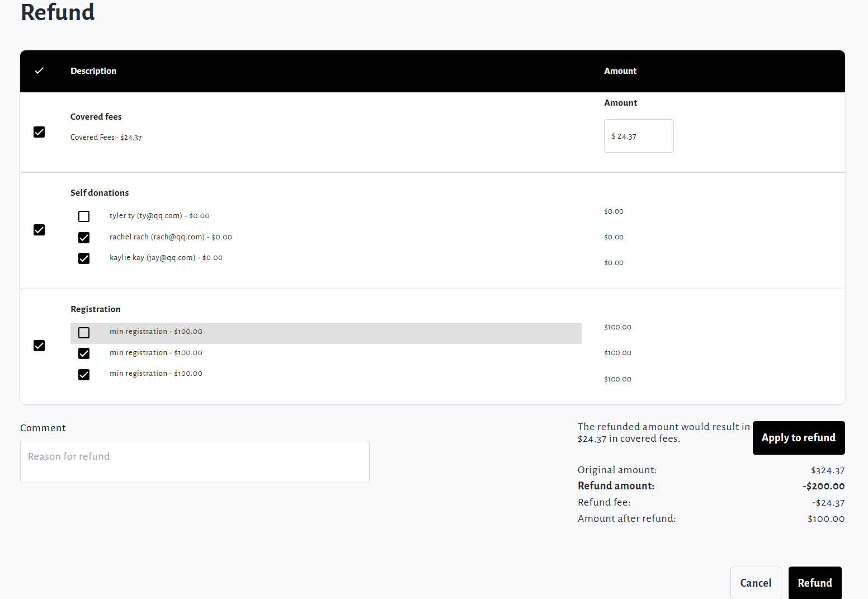Screen dimensions: 868x599
Task: Submit with the bottom Refund button
Action: (x=814, y=583)
